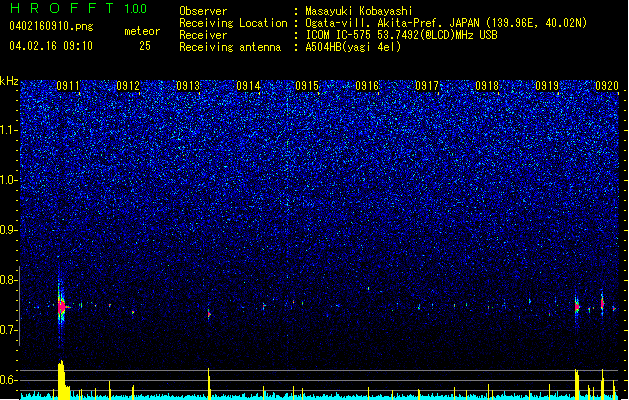Viewport: 629px width, 400px height.
Task: Click the Receiving antenna label
Action: [230, 47]
